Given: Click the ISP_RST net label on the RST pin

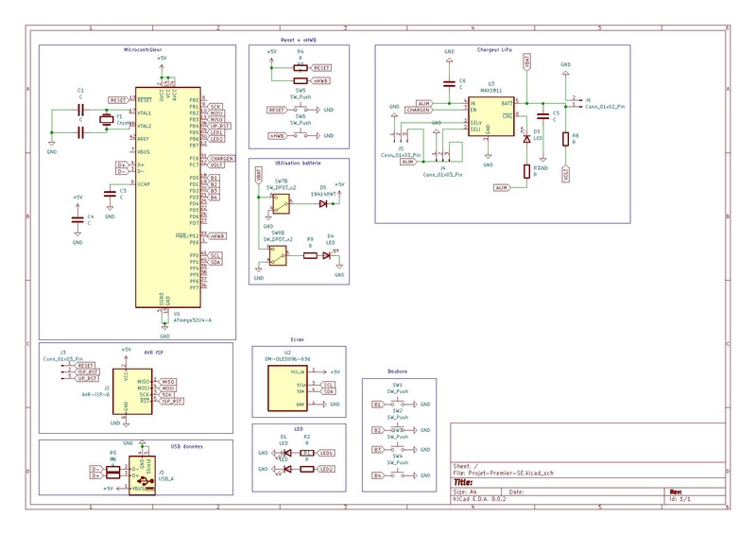Looking at the screenshot, I should click(172, 402).
